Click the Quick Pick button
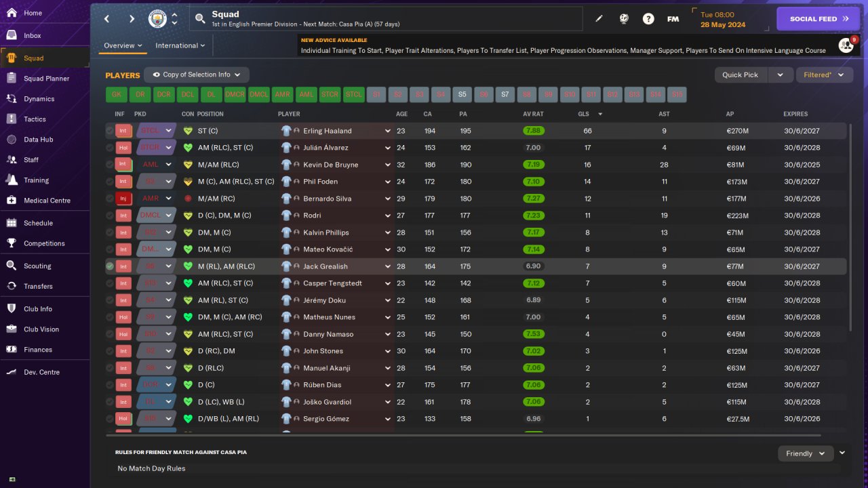Viewport: 868px width, 488px height. 741,75
